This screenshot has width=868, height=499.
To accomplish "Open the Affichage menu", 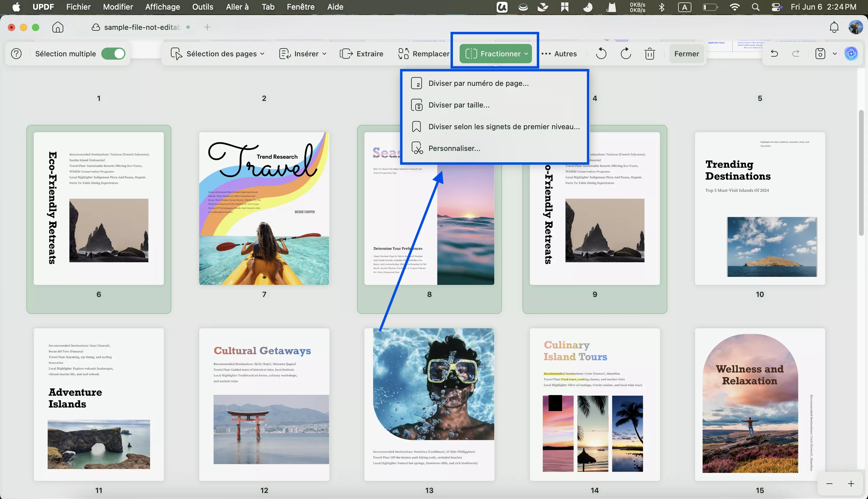I will (162, 7).
